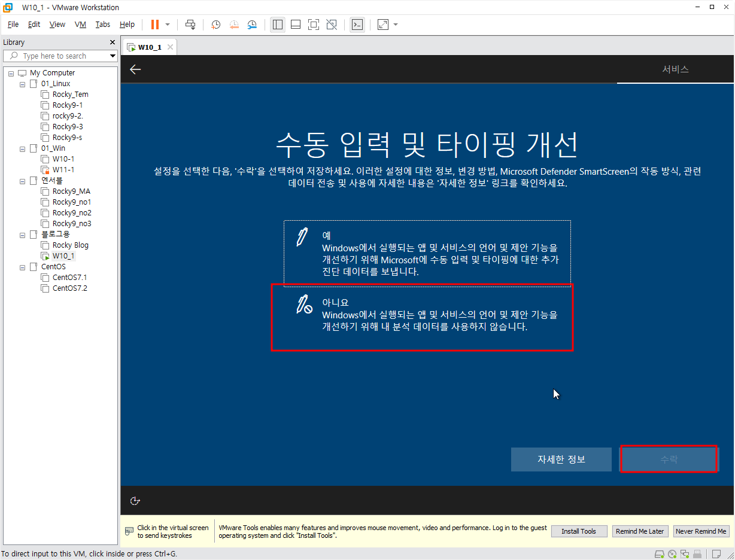Collapse the 블로그용 folder

(x=22, y=235)
